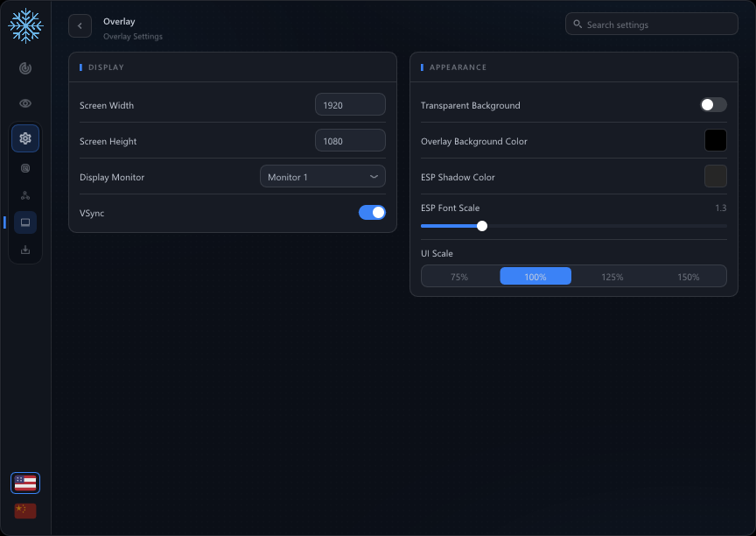The width and height of the screenshot is (756, 536).
Task: Open the three-node network icon sub-section
Action: 25,195
